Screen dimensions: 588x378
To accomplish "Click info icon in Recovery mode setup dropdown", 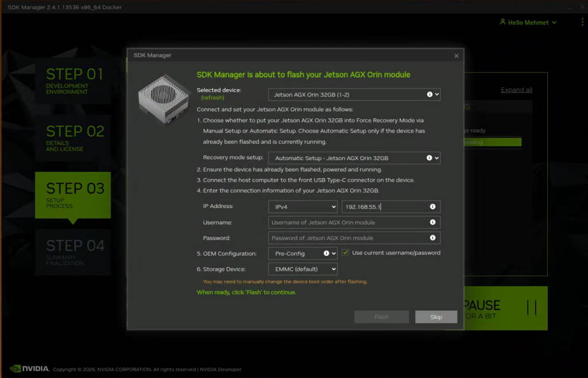I will pos(430,158).
